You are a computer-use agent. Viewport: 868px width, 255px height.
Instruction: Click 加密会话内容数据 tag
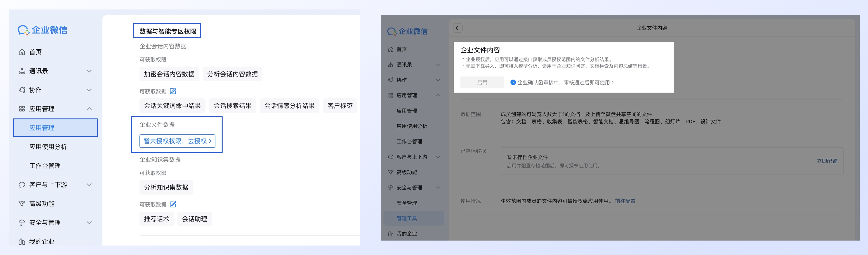(x=169, y=74)
